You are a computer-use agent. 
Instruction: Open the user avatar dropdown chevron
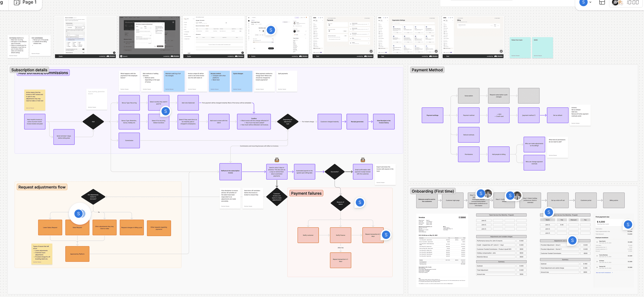click(591, 2)
